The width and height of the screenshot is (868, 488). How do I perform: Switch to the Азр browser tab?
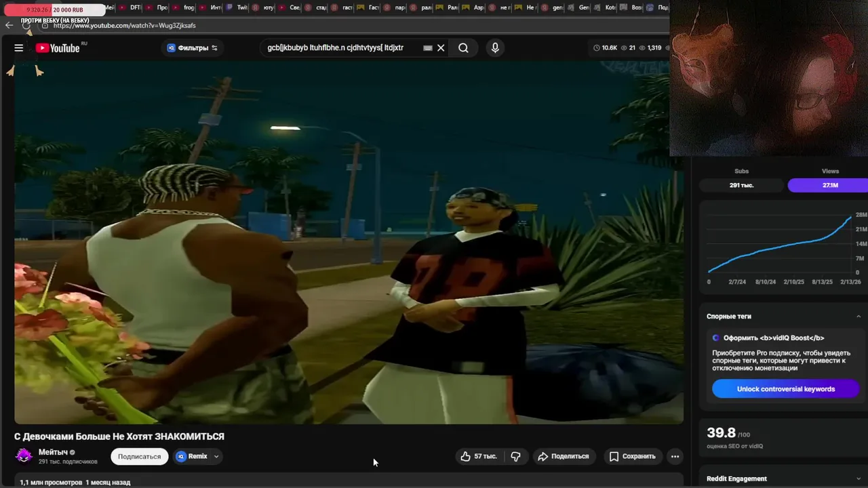click(473, 7)
